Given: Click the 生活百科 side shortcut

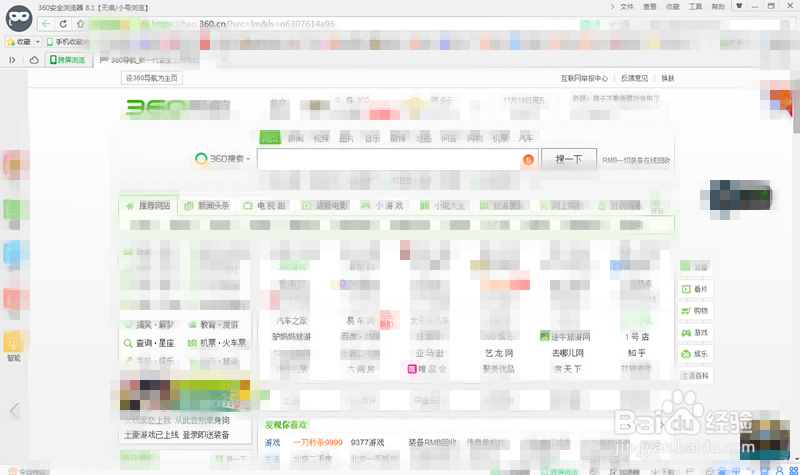Looking at the screenshot, I should coord(695,376).
